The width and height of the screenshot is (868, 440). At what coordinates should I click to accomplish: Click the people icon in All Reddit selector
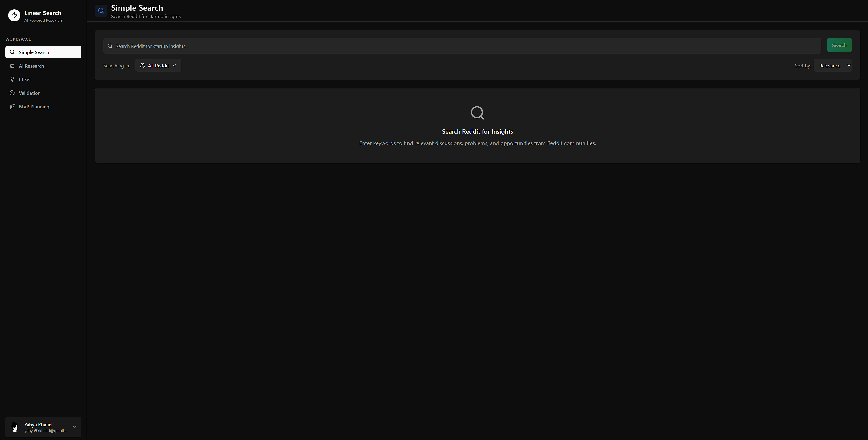point(142,65)
